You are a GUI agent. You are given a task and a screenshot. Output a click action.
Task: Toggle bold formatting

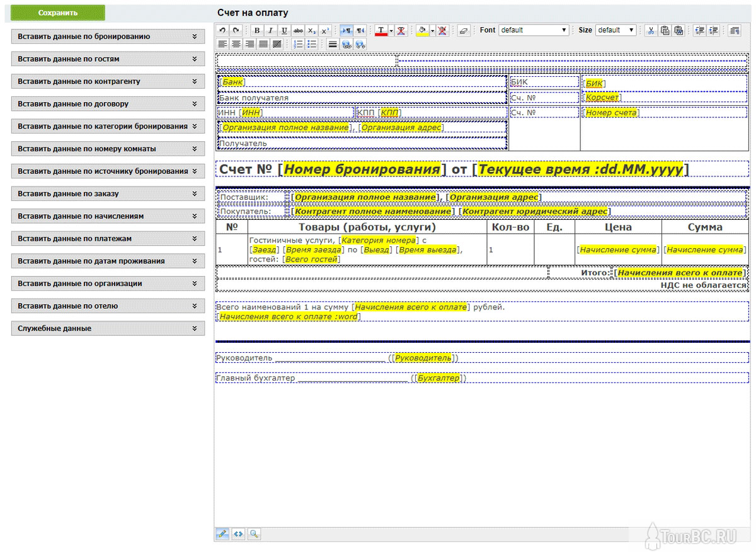coord(257,30)
